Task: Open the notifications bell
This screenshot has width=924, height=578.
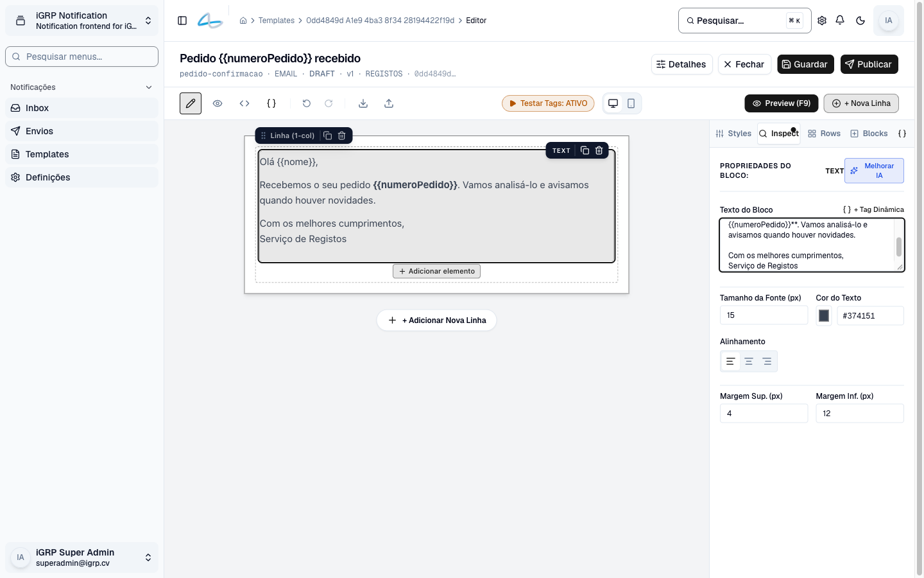Action: pos(840,21)
